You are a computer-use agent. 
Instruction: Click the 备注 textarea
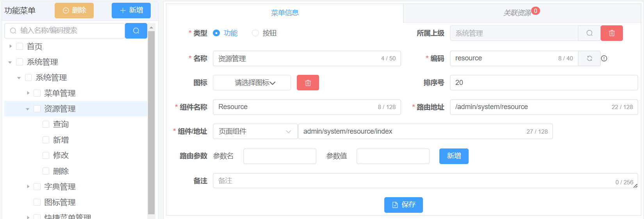pyautogui.click(x=425, y=181)
